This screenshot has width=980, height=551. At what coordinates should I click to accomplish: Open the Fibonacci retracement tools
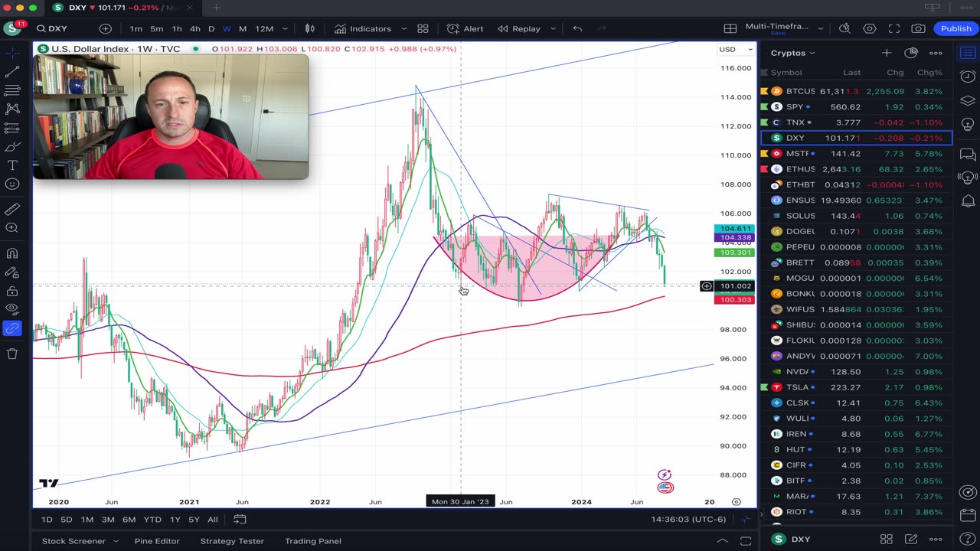(12, 91)
